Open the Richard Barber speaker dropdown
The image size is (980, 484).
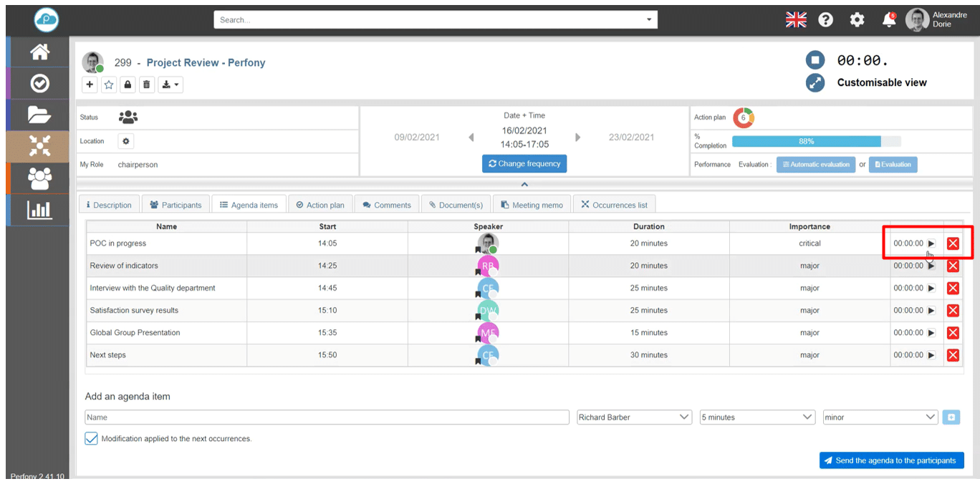[x=634, y=417]
